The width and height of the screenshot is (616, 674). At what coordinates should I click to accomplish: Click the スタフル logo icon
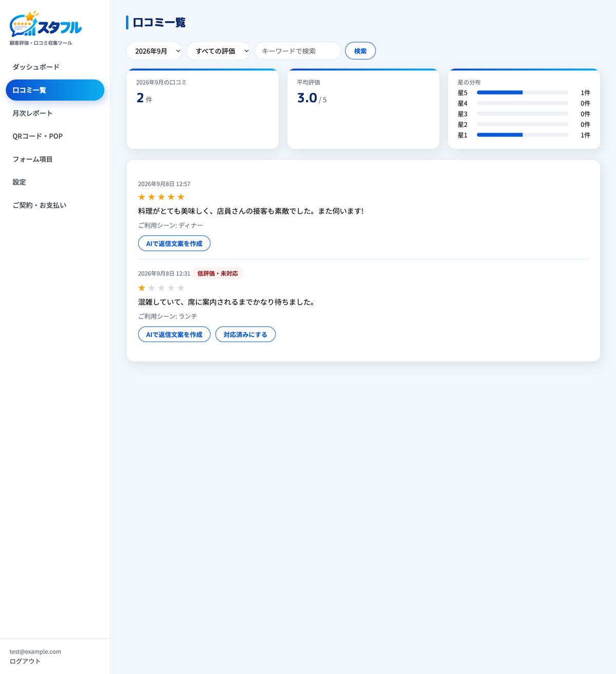click(46, 24)
